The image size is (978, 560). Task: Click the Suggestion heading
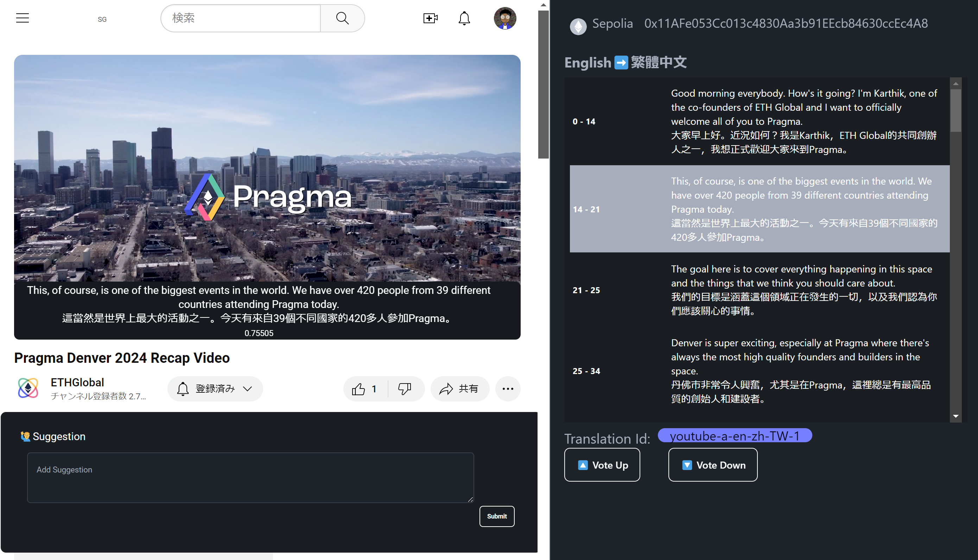click(x=59, y=436)
